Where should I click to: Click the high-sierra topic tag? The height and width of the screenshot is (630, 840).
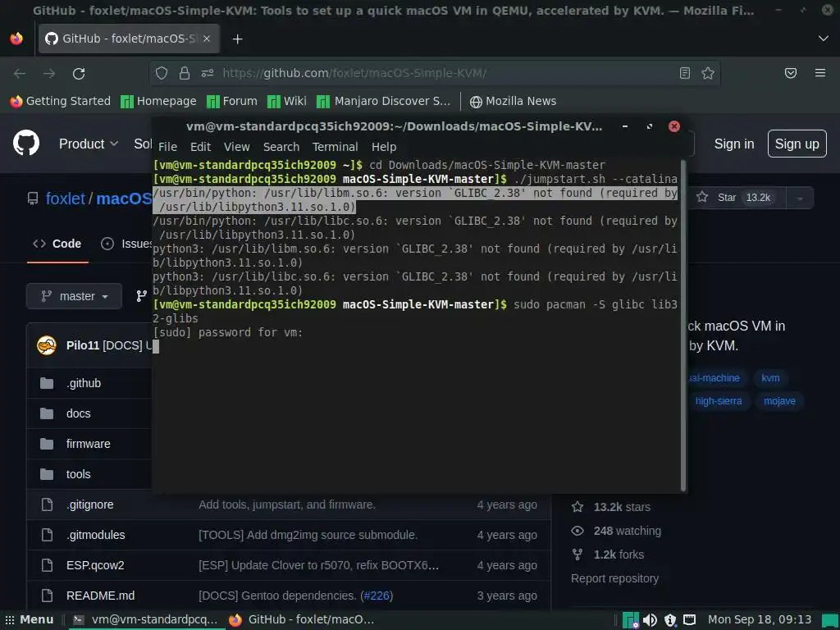[x=717, y=401]
